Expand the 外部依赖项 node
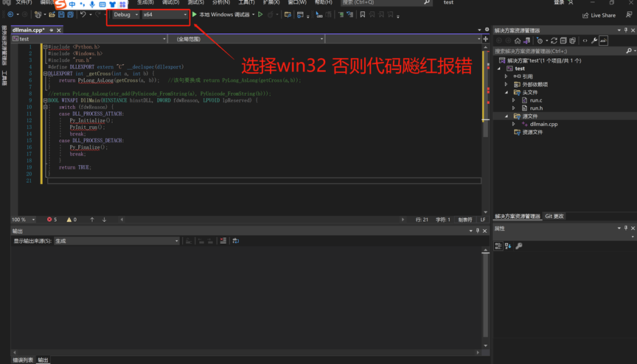This screenshot has height=364, width=637. coord(507,85)
